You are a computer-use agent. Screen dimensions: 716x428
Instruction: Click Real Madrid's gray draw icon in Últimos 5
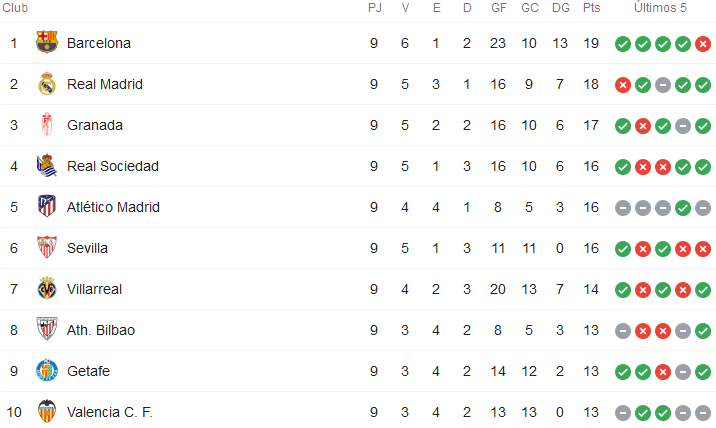[663, 85]
